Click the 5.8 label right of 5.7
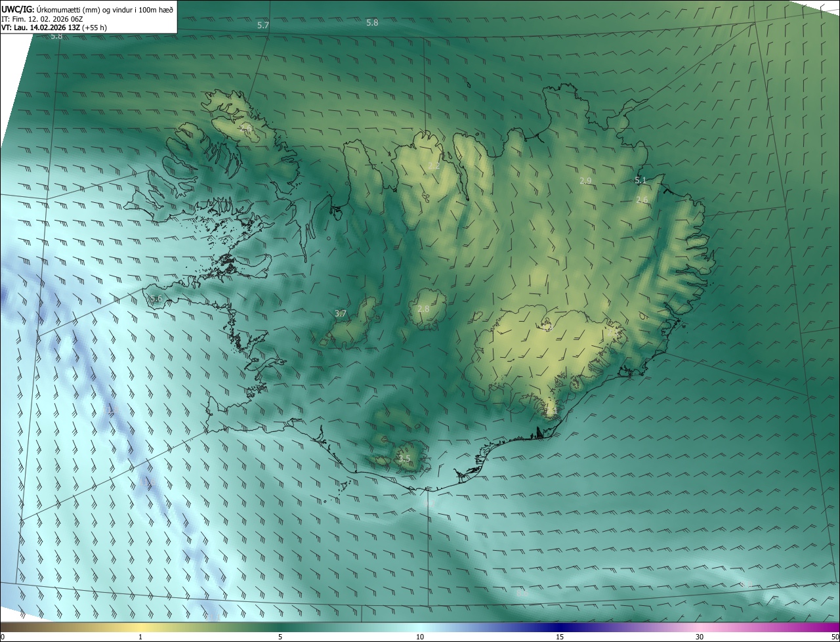 pos(372,22)
